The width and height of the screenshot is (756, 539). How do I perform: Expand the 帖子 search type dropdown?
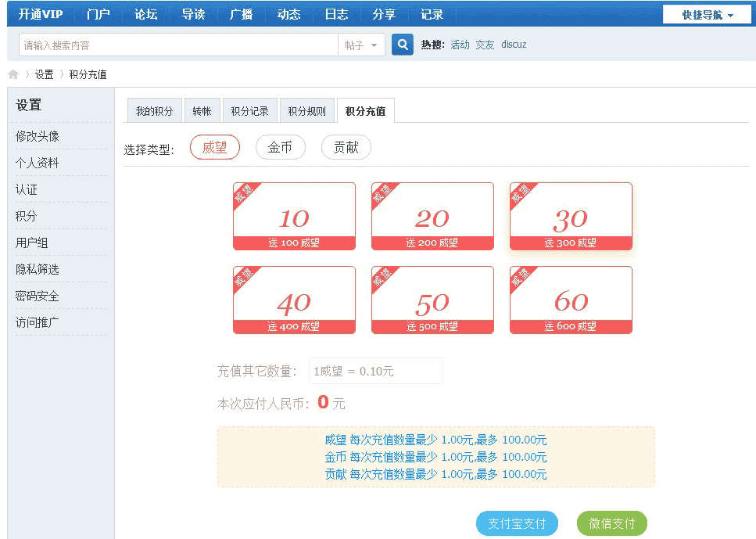click(x=361, y=45)
